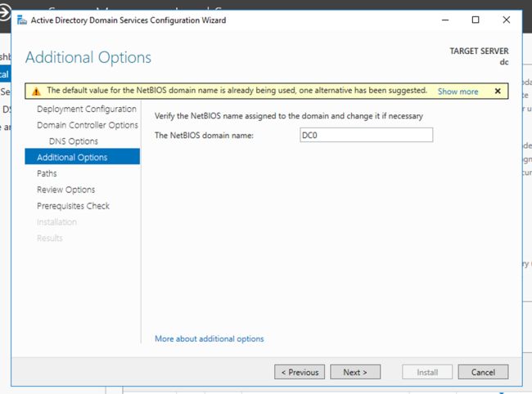
Task: Cancel the configuration wizard
Action: pos(483,372)
